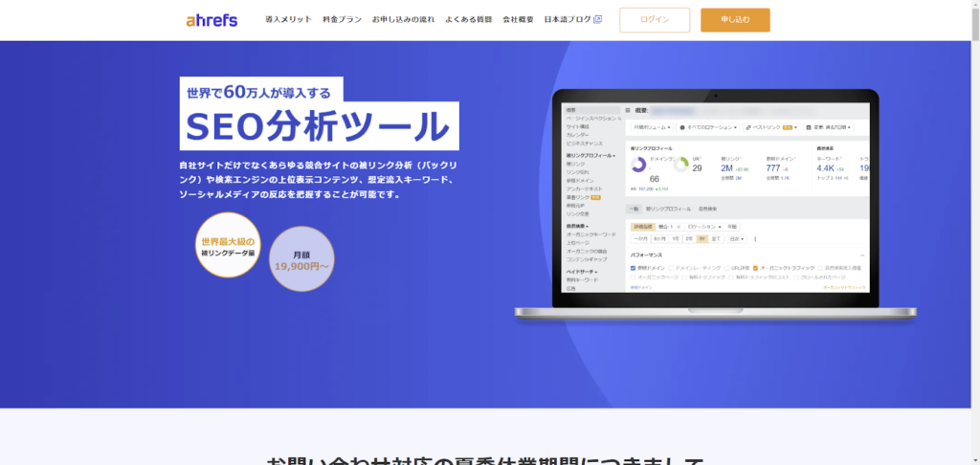Open the 導入メリット menu item
Screen dimensions: 980x465
(x=288, y=20)
